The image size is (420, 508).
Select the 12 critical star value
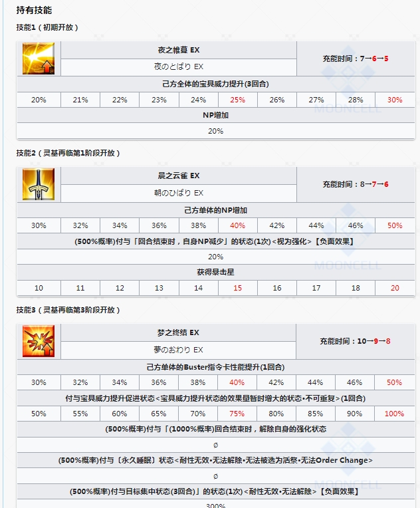[120, 288]
